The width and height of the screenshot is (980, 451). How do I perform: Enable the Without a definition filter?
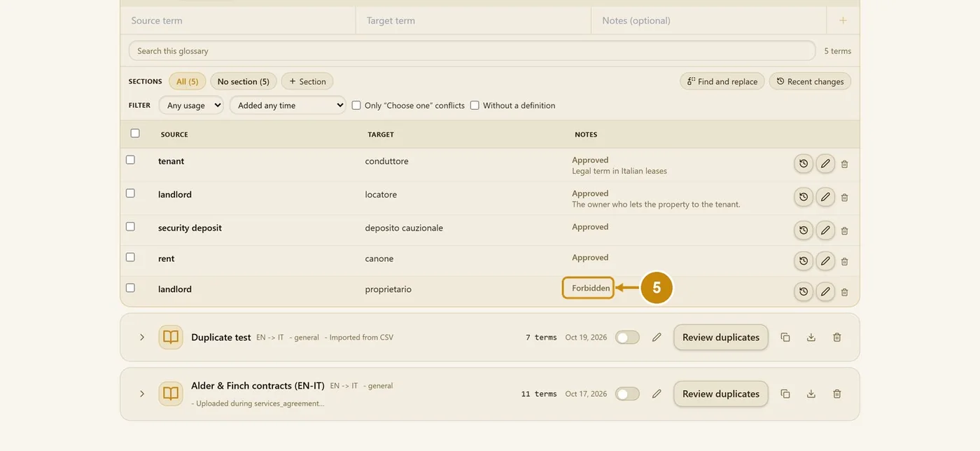pyautogui.click(x=475, y=105)
